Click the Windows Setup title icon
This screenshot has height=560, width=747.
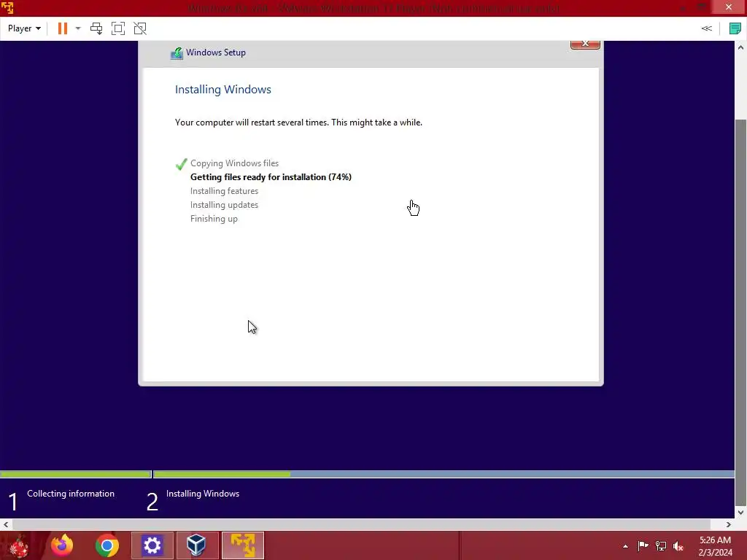click(177, 52)
